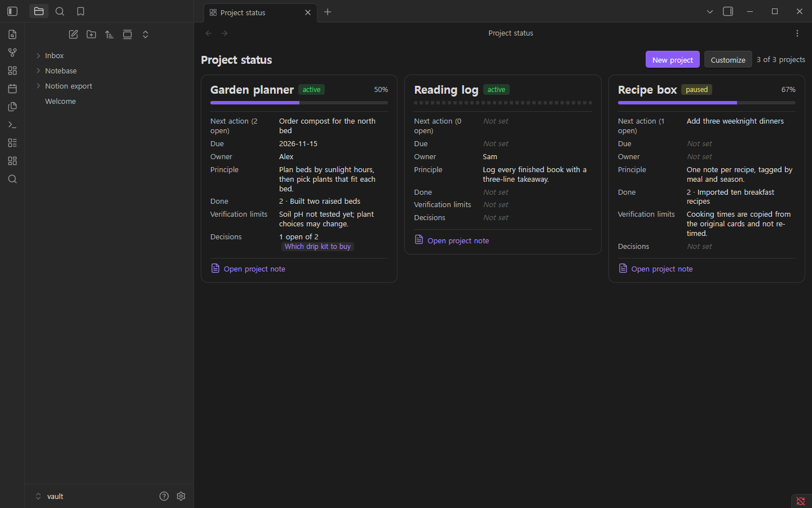The height and width of the screenshot is (508, 812).
Task: Show the file explorer folder tab
Action: [x=39, y=11]
